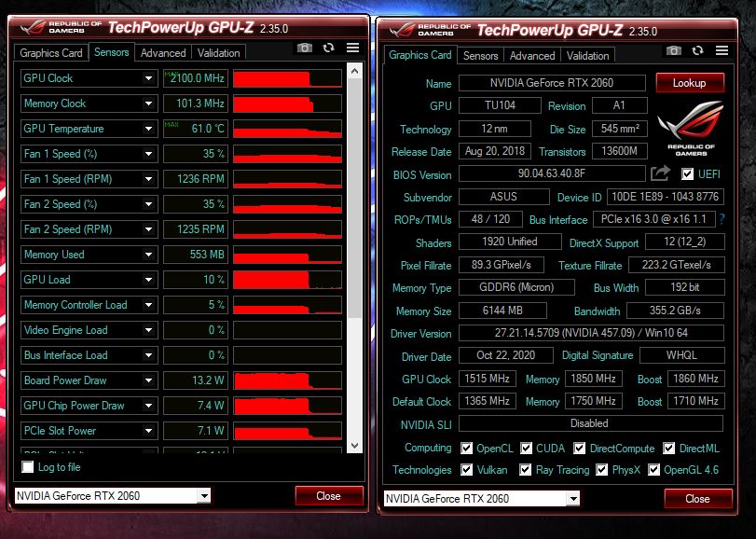Viewport: 756px width, 539px height.
Task: Toggle UEFI checkbox
Action: 688,174
